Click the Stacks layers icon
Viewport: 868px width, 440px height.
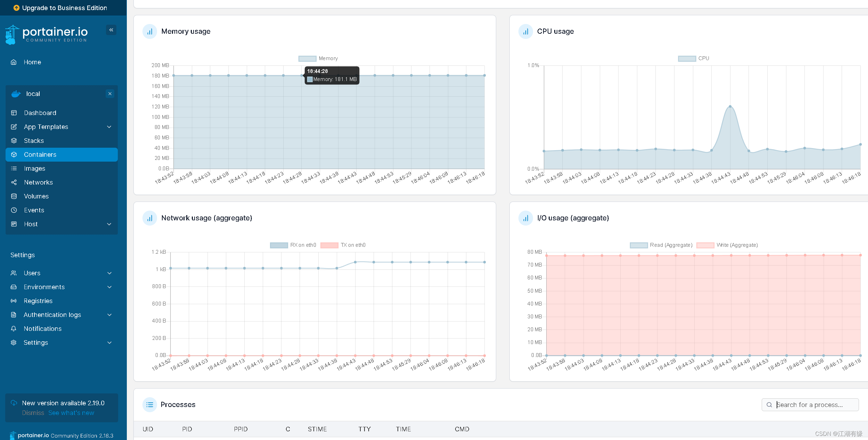pos(14,141)
